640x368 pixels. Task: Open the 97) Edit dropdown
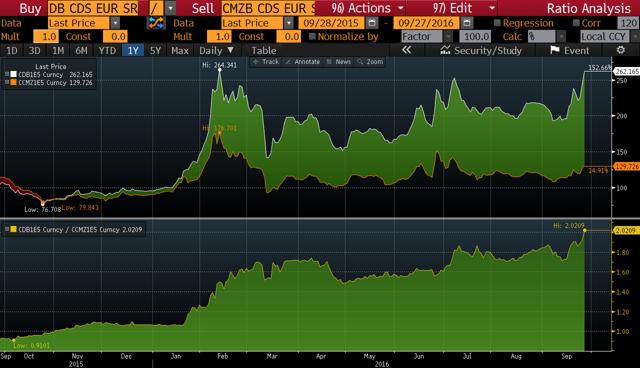point(464,8)
